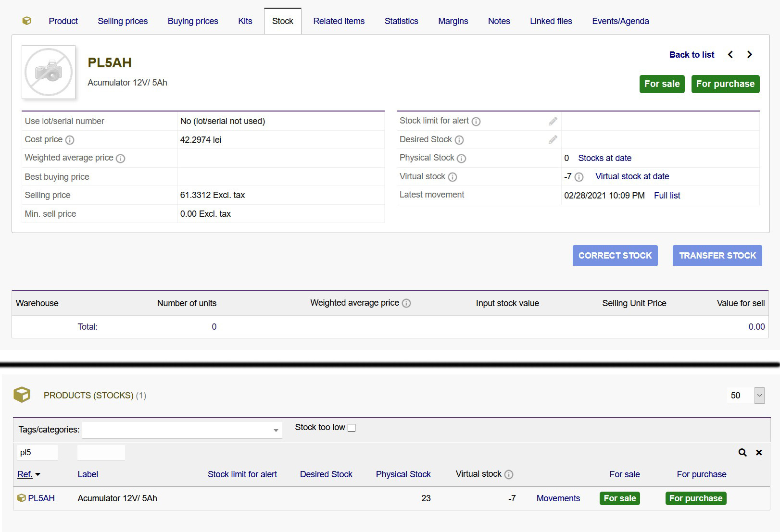The height and width of the screenshot is (532, 780).
Task: Click the Virtual stock column header info icon
Action: [509, 474]
